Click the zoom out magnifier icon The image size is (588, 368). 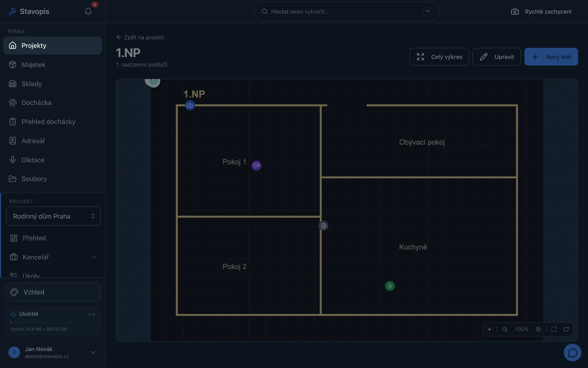pos(505,329)
